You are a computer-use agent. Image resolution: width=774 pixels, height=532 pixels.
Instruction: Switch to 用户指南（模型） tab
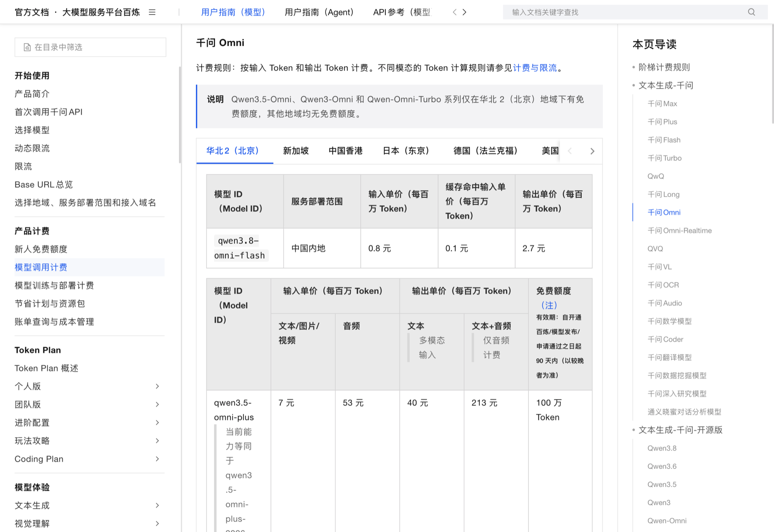click(233, 12)
